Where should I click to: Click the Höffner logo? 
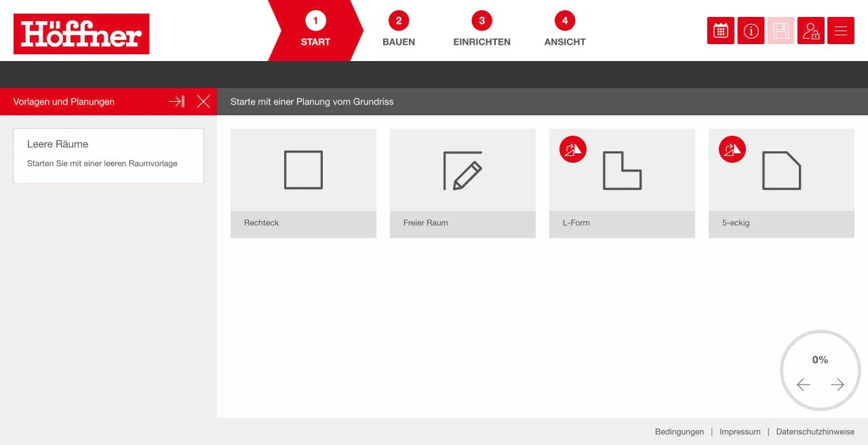coord(81,34)
